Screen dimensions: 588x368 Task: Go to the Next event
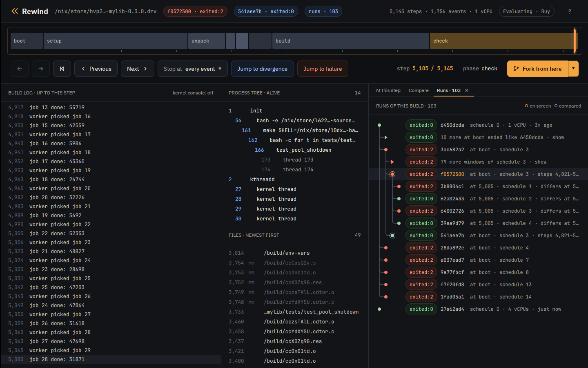(137, 69)
